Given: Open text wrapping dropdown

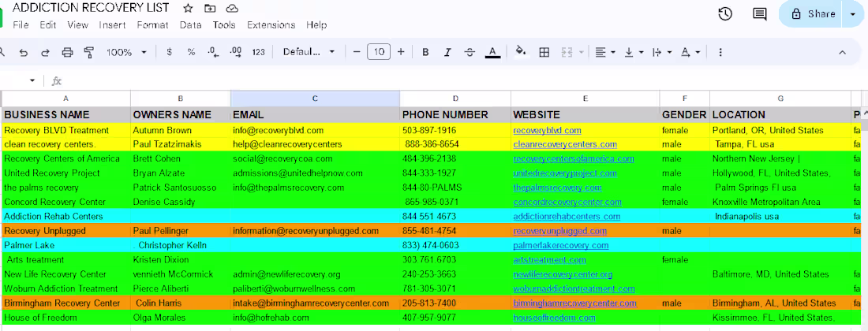Looking at the screenshot, I should (662, 52).
